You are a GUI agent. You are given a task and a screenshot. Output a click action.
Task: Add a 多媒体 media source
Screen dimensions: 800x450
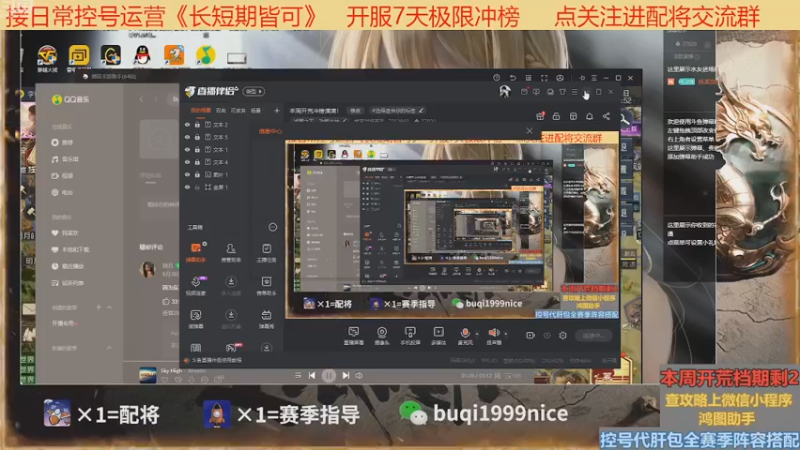tap(438, 336)
